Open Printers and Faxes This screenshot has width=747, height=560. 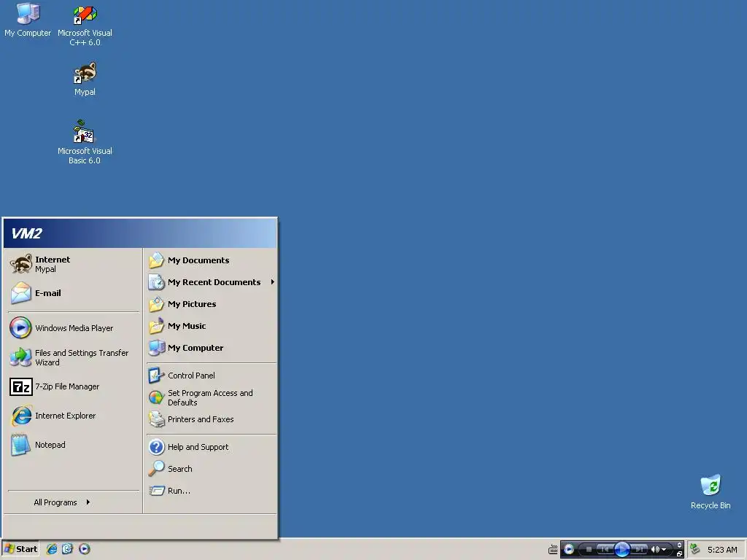point(212,419)
